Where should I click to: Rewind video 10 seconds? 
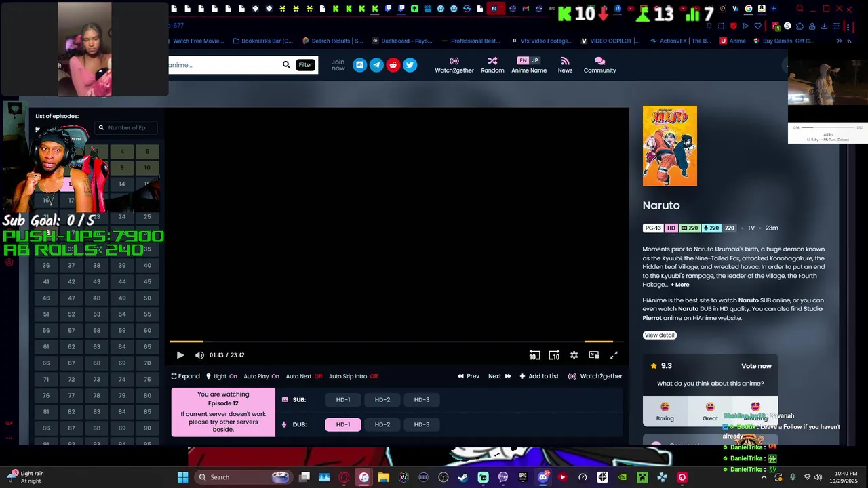534,355
